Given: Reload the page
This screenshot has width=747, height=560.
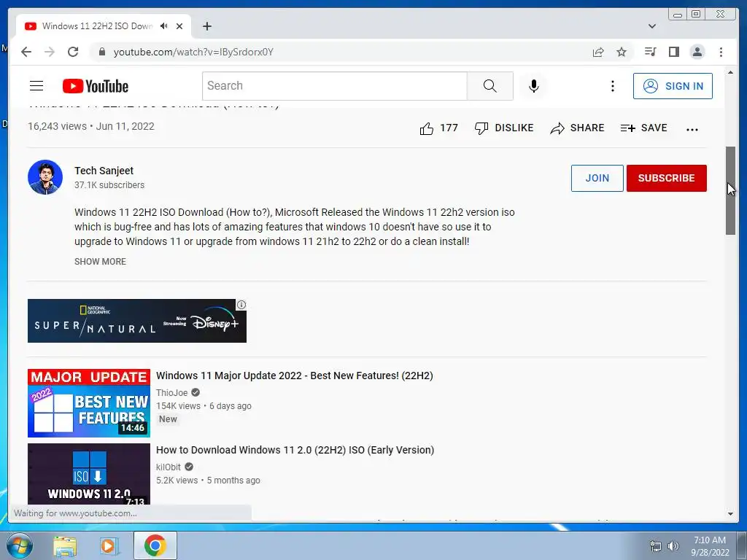Looking at the screenshot, I should pyautogui.click(x=73, y=52).
